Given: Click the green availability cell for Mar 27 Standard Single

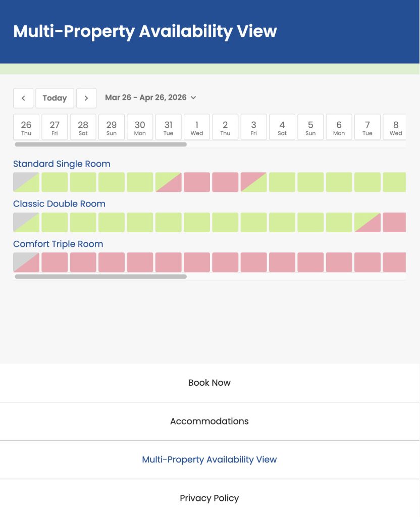Looking at the screenshot, I should point(55,182).
